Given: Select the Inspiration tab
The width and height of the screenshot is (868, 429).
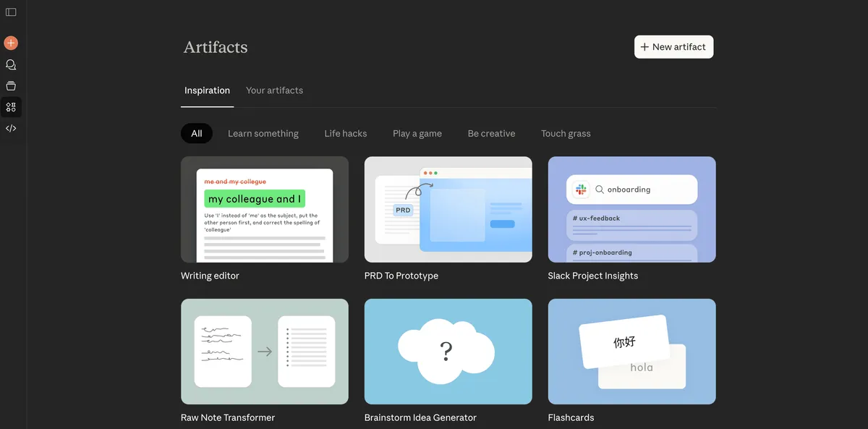Looking at the screenshot, I should coord(207,90).
